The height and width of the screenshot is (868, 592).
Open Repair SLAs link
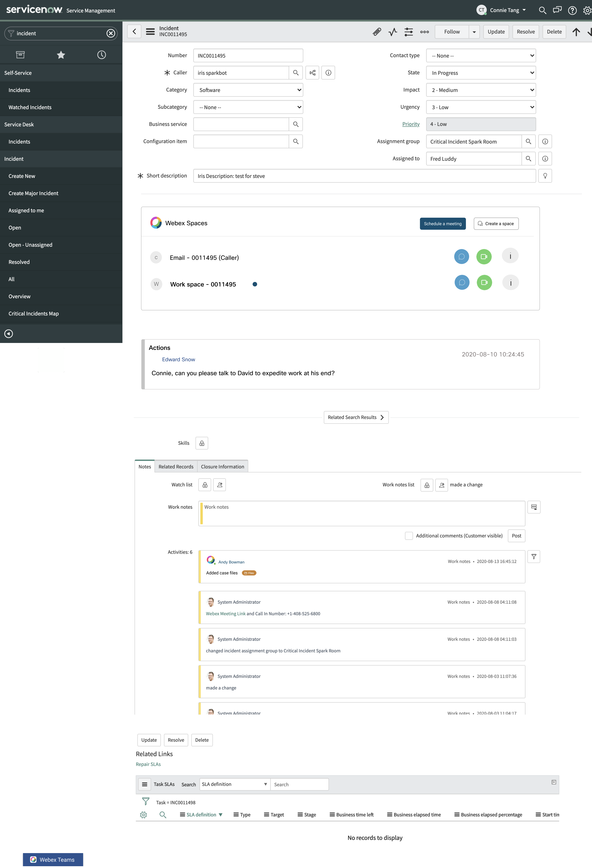148,764
